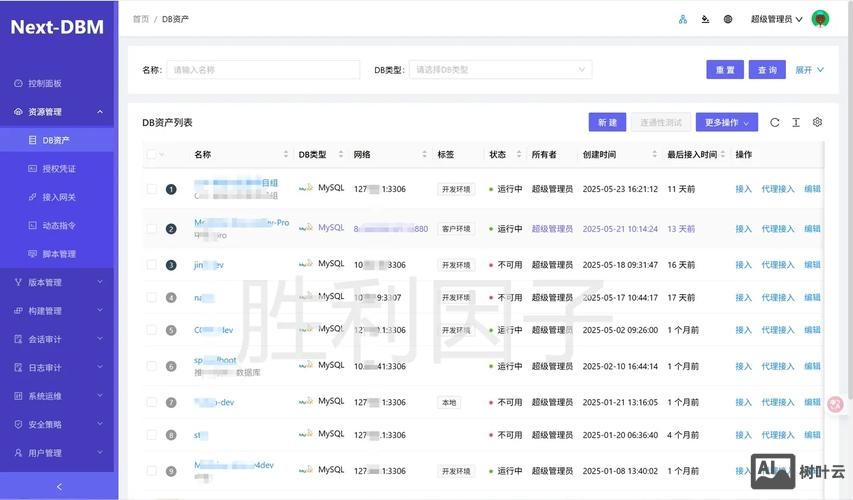Viewport: 853px width, 500px height.
Task: Toggle the select-all checkbox in table header
Action: click(151, 155)
